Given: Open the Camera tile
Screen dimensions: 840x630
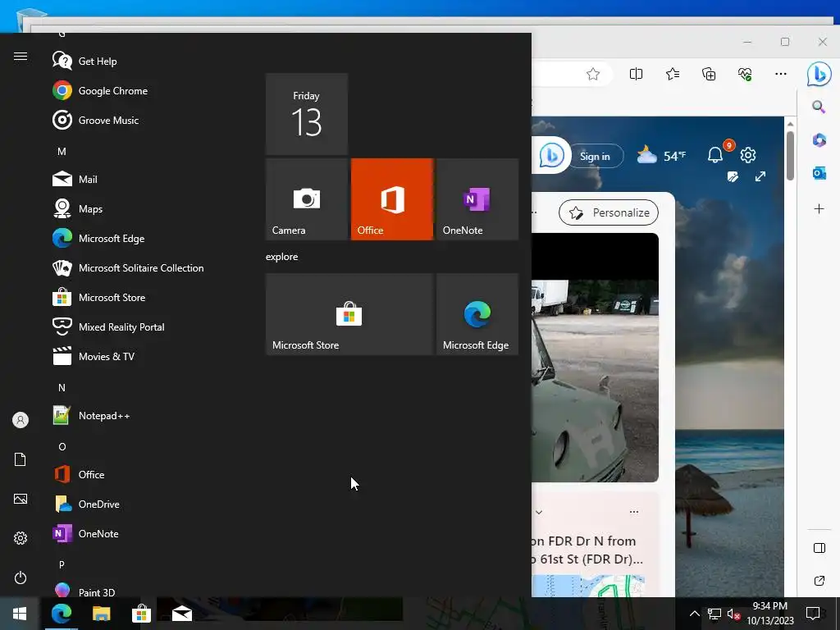Looking at the screenshot, I should (307, 199).
